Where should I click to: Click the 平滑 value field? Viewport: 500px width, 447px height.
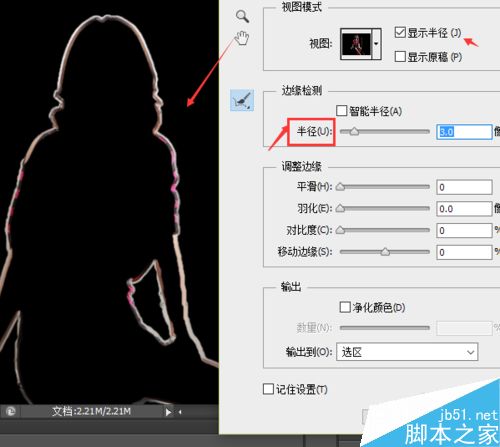coord(464,187)
